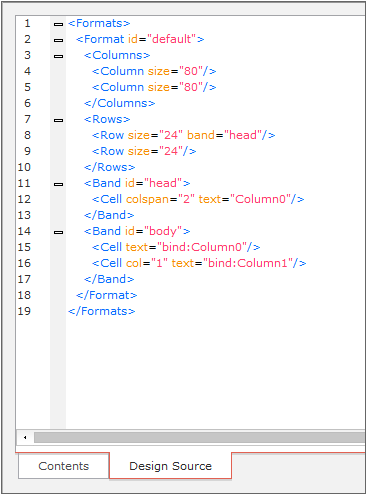Screen dimensions: 366x494
Task: Click the closing </Formats> tag
Action: click(x=102, y=311)
